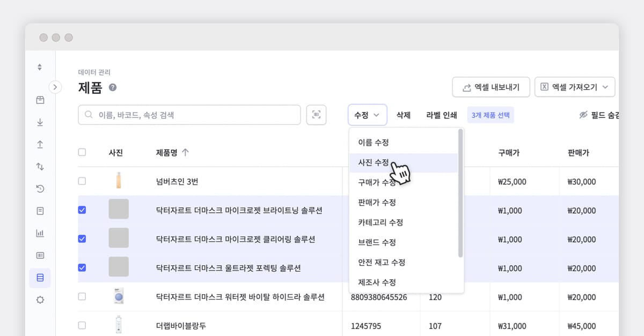Click the stock-out upload icon in sidebar

coord(40,144)
